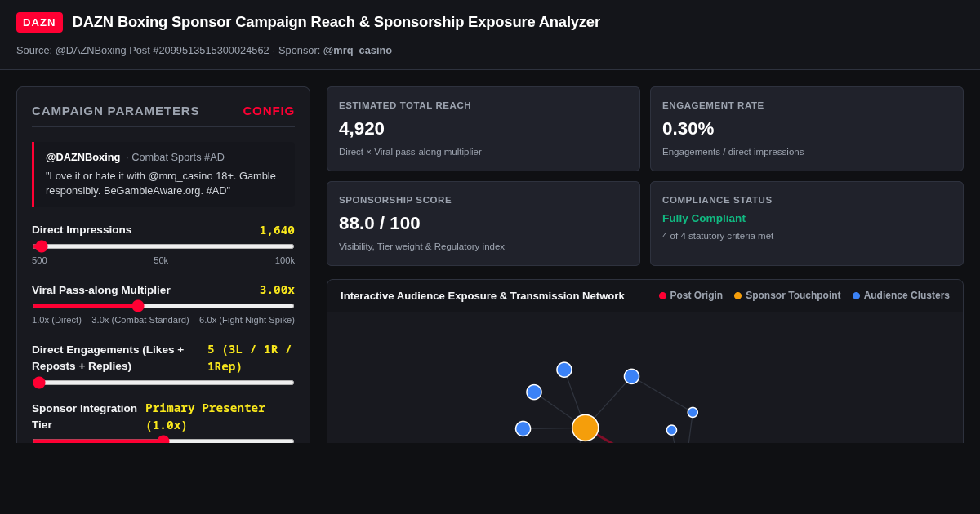Image resolution: width=980 pixels, height=514 pixels.
Task: Adjust the Direct Impressions slider
Action: 163,246
